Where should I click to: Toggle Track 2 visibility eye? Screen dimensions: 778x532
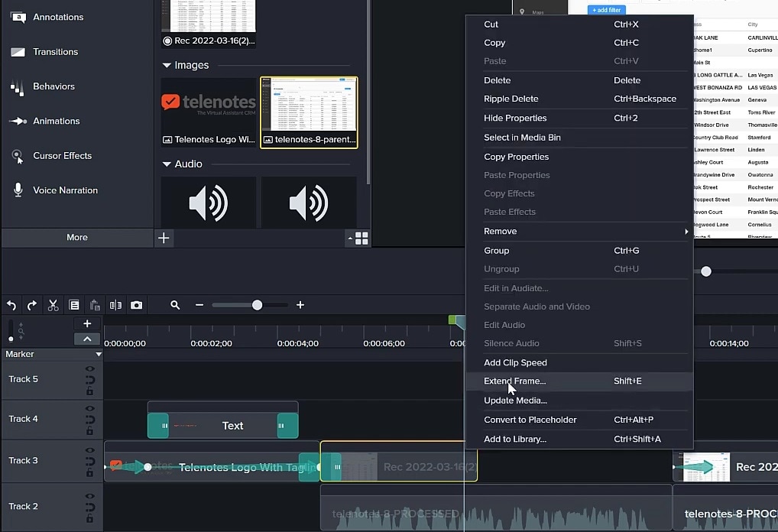[x=90, y=496]
